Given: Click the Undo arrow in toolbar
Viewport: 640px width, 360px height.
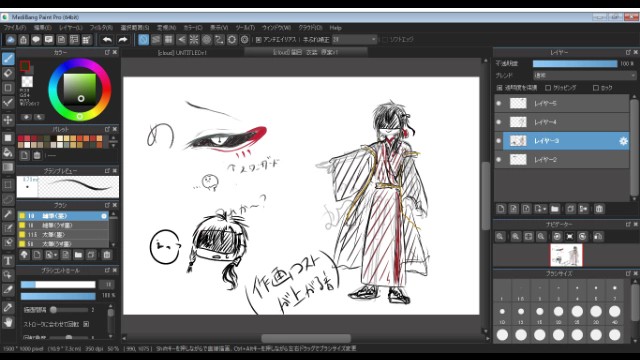Looking at the screenshot, I should 107,40.
